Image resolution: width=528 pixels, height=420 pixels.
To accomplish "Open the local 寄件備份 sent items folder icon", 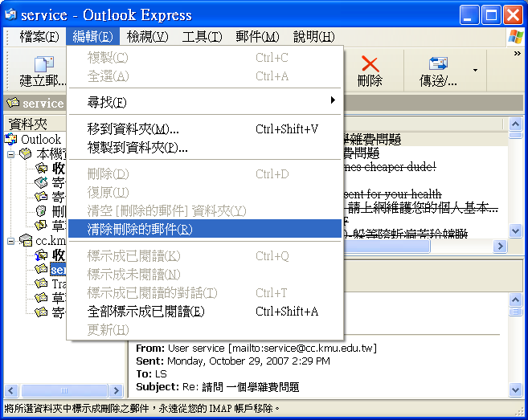I will 41,197.
